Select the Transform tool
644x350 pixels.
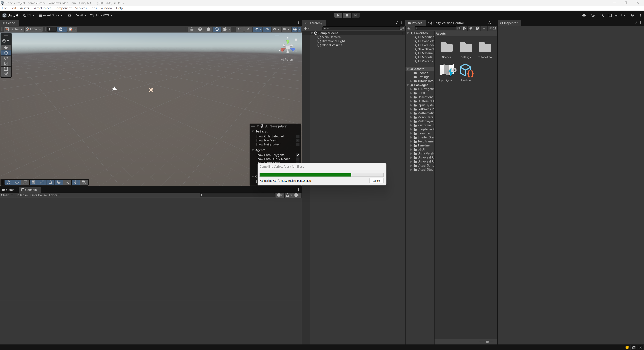click(x=6, y=74)
